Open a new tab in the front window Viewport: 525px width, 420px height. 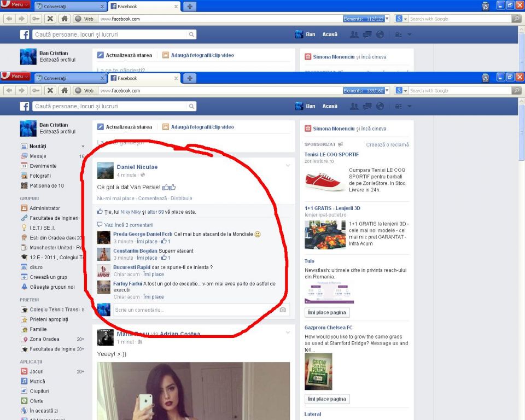coord(190,78)
